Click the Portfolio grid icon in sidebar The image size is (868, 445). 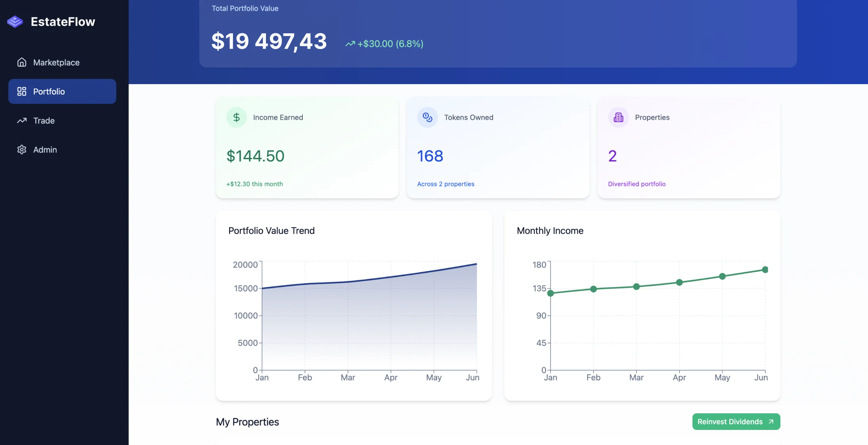(x=22, y=91)
